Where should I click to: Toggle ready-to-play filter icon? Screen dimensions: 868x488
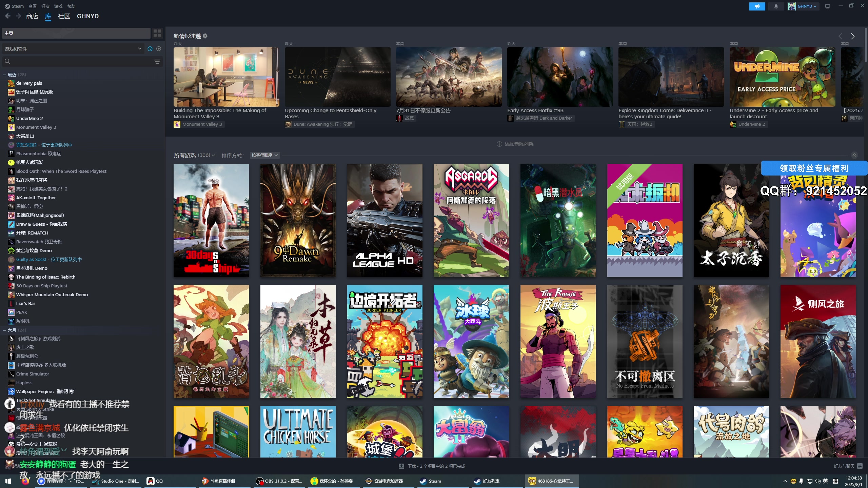click(159, 49)
